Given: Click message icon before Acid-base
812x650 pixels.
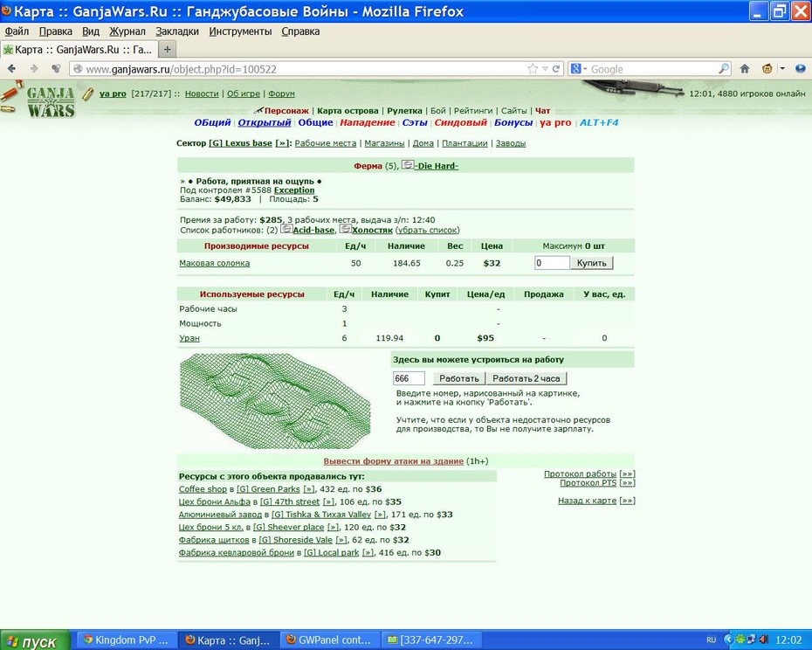Looking at the screenshot, I should click(x=286, y=229).
